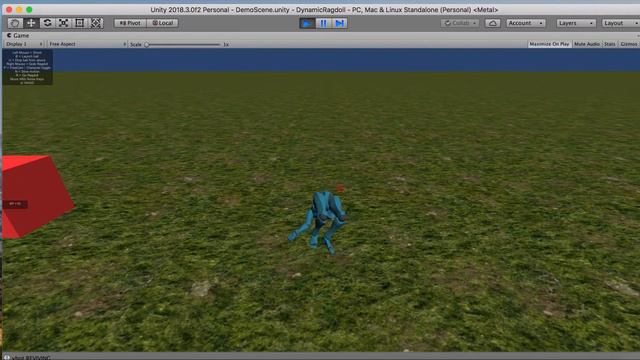Stop play mode with Play button
Viewport: 640px width, 360px height.
click(307, 23)
